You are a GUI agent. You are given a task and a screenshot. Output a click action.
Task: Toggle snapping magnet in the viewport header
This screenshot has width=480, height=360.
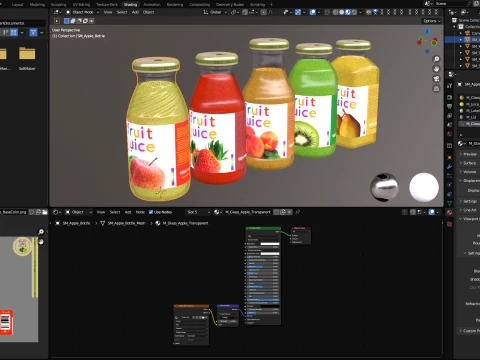coord(245,12)
